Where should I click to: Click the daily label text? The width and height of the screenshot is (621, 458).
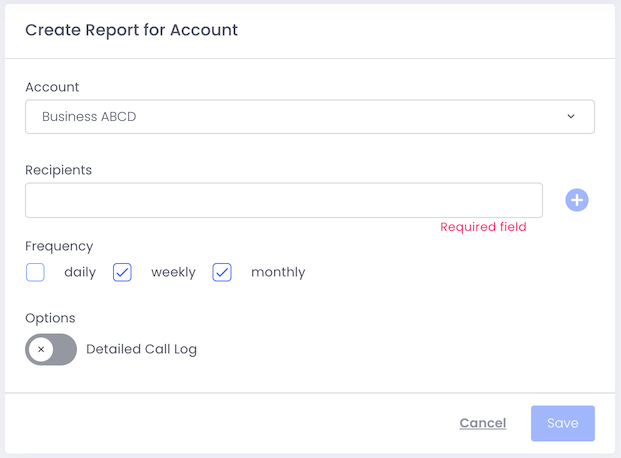click(x=80, y=273)
